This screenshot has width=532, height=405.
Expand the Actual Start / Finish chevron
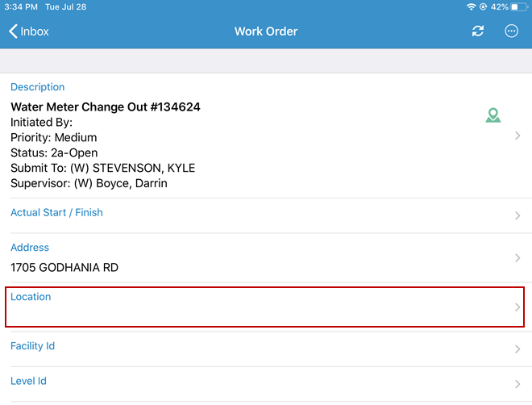pos(517,216)
